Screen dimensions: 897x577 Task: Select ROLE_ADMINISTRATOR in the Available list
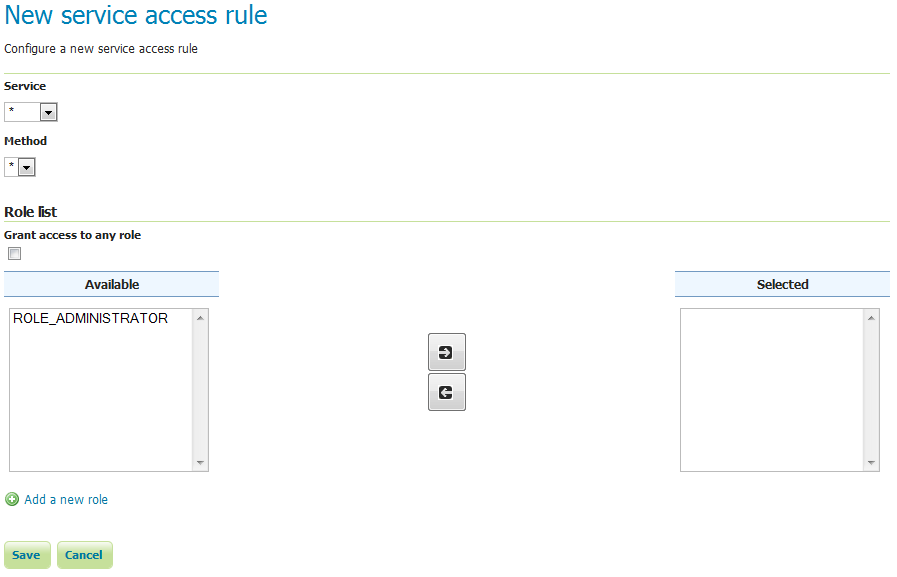coord(90,319)
